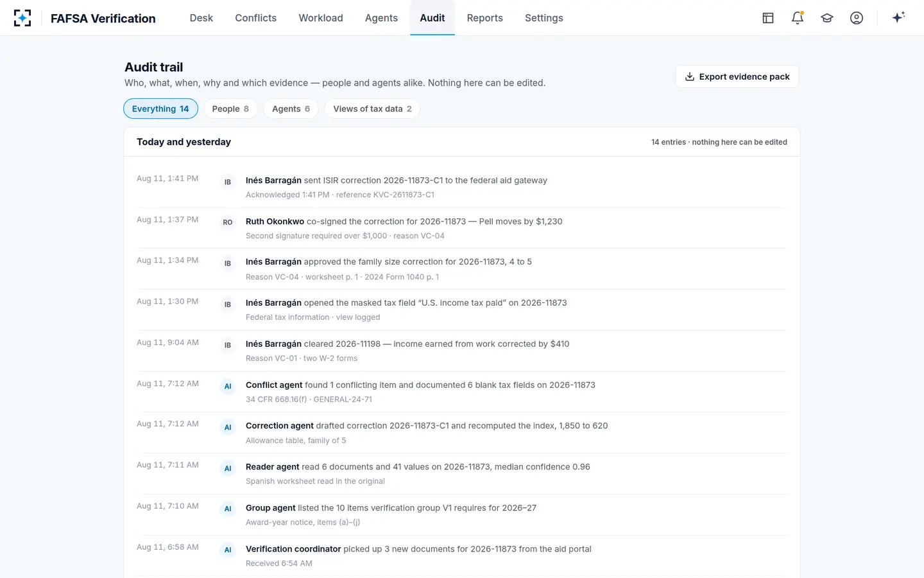924x578 pixels.
Task: Click the FAFSA Verification logo icon
Action: coord(22,18)
